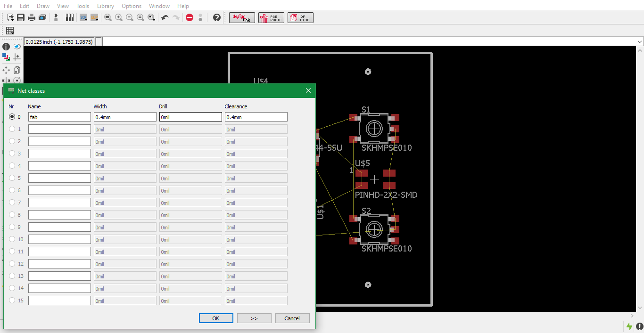The width and height of the screenshot is (644, 333).
Task: Open the Tools menu
Action: [83, 6]
